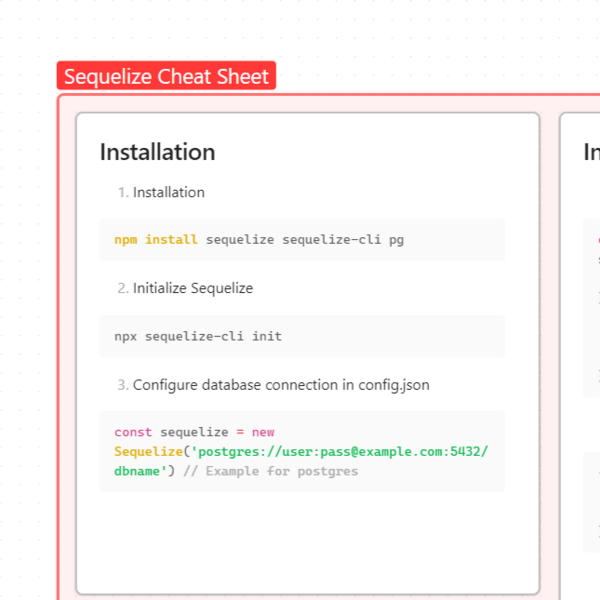Click the list number "2." marker
The width and height of the screenshot is (600, 600).
click(x=123, y=288)
